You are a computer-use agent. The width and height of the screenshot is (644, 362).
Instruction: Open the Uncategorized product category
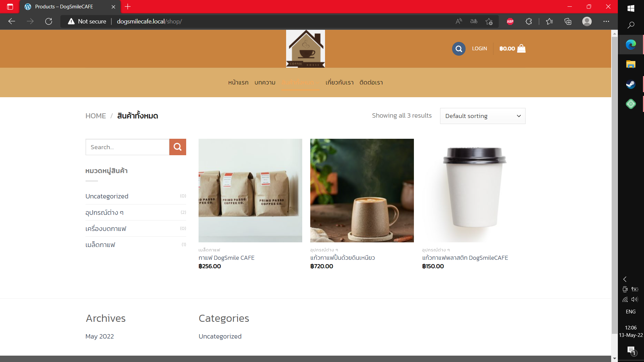[x=107, y=196]
